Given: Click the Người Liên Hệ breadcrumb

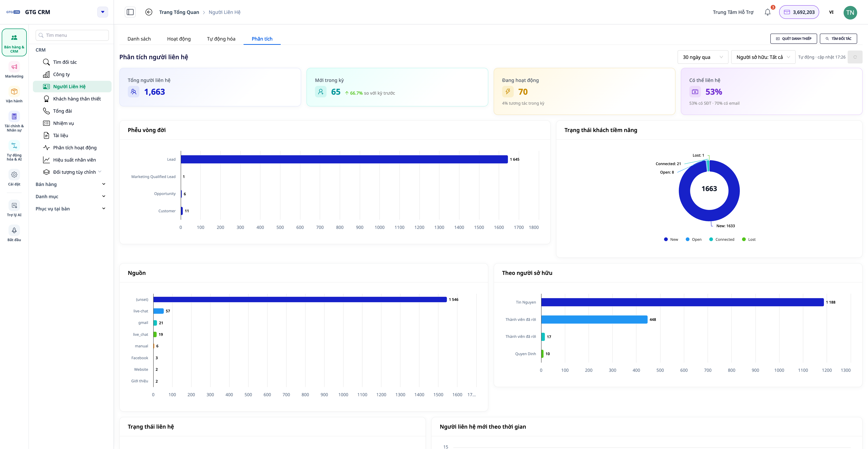Looking at the screenshot, I should point(224,12).
